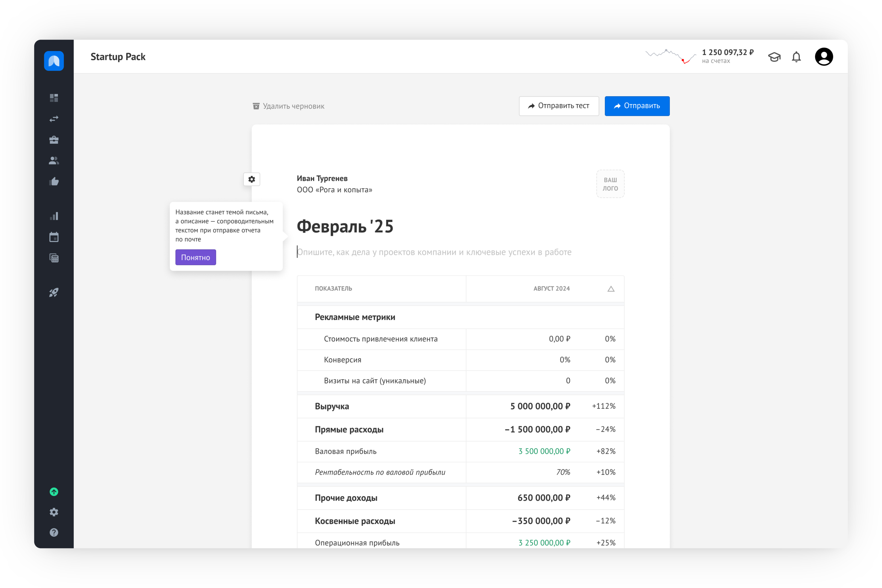Click the Рекламные метрики section row
The image size is (882, 588).
(x=460, y=317)
